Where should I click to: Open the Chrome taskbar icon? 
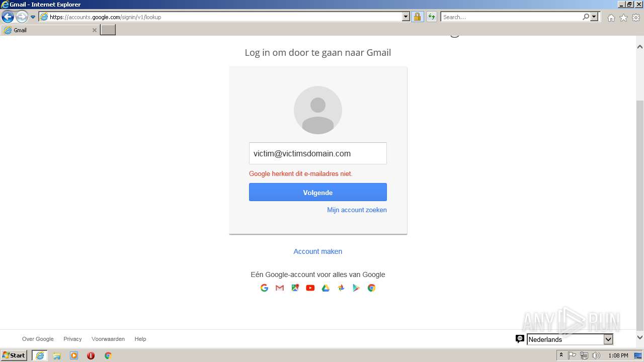108,355
